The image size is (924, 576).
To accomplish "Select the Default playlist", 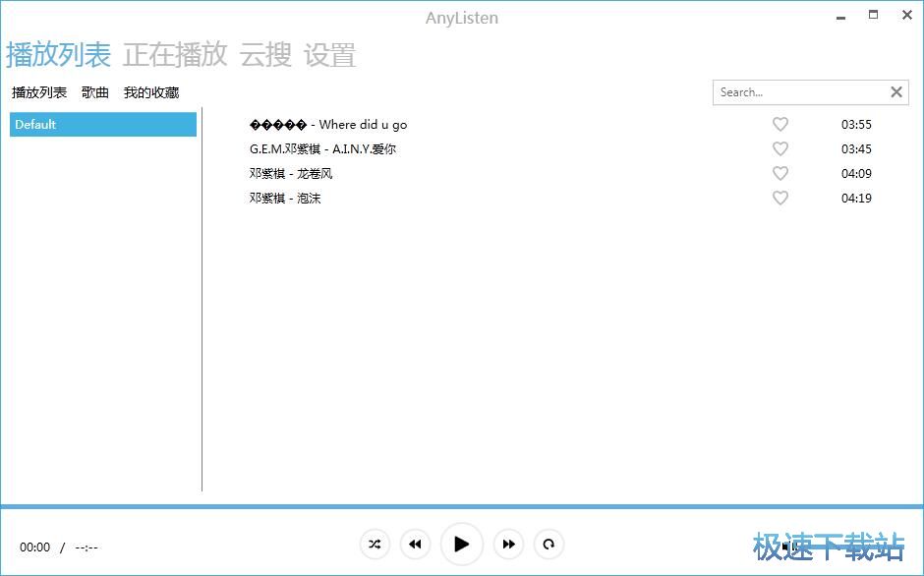I will pos(103,125).
